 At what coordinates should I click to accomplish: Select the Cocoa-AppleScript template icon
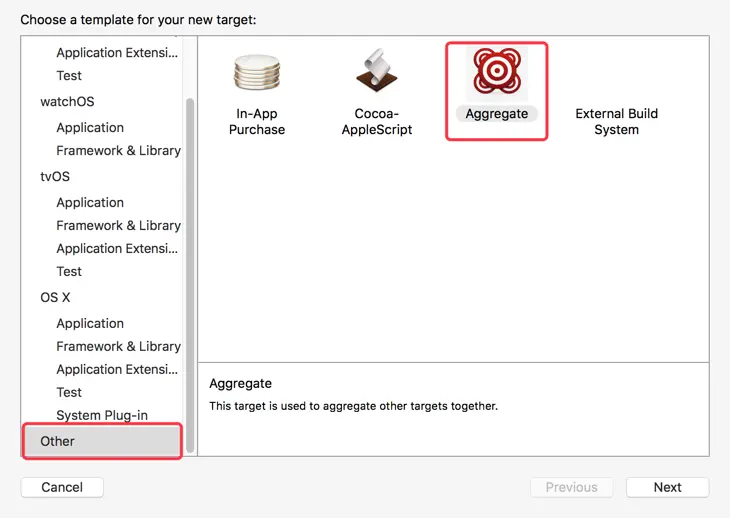tap(377, 70)
